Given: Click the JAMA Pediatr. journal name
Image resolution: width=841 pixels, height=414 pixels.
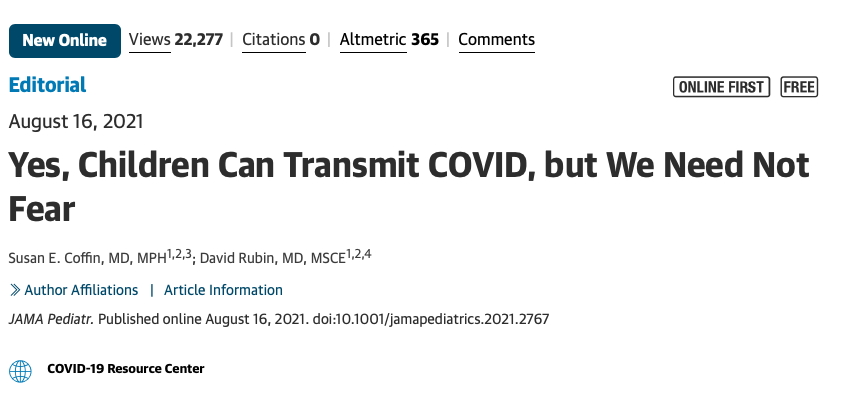Looking at the screenshot, I should point(51,320).
